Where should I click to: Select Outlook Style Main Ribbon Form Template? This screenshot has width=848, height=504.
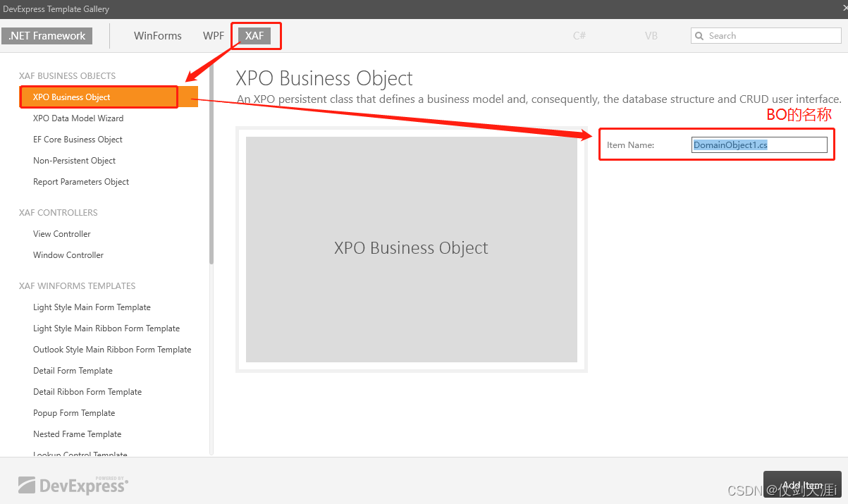112,350
